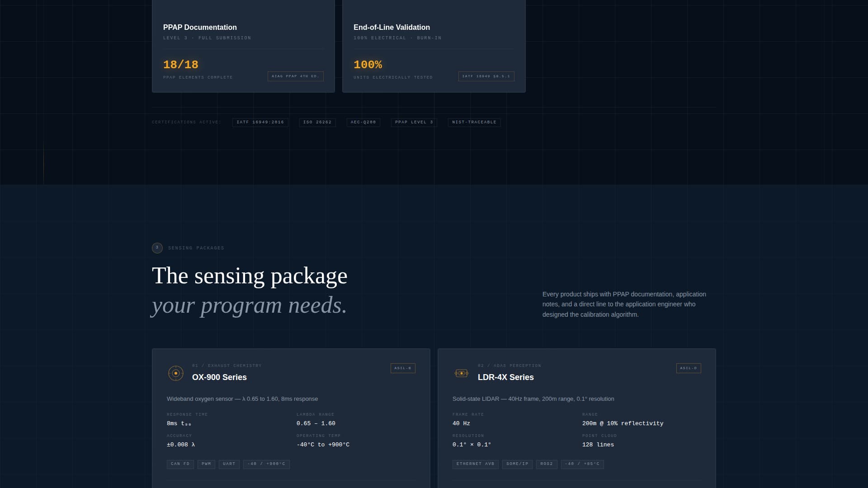868x488 pixels.
Task: Click the Sensing Packages section number badge
Action: click(157, 248)
